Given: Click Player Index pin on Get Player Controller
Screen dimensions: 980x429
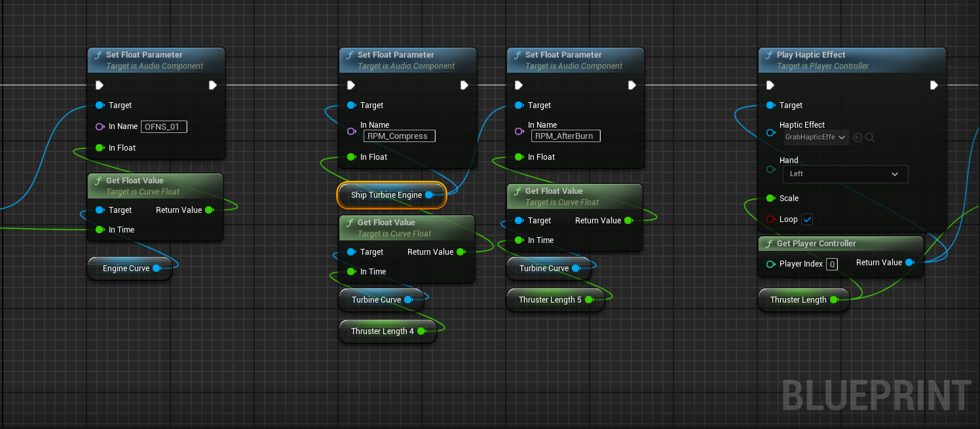Looking at the screenshot, I should (x=770, y=264).
